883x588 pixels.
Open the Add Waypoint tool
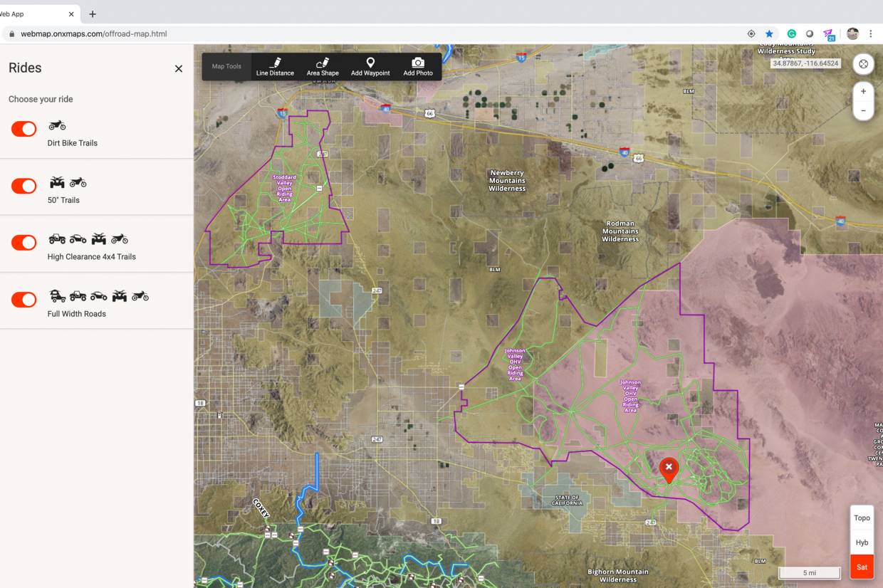[x=370, y=67]
